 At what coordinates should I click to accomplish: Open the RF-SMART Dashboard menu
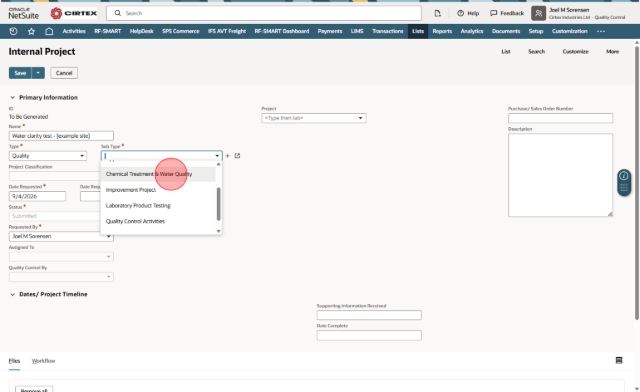pos(282,31)
